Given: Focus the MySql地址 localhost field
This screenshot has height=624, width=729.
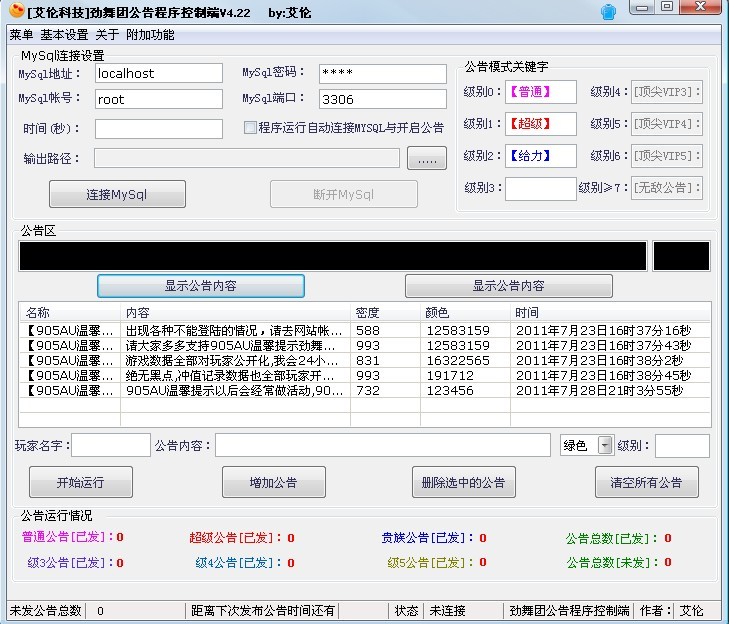Looking at the screenshot, I should point(159,73).
